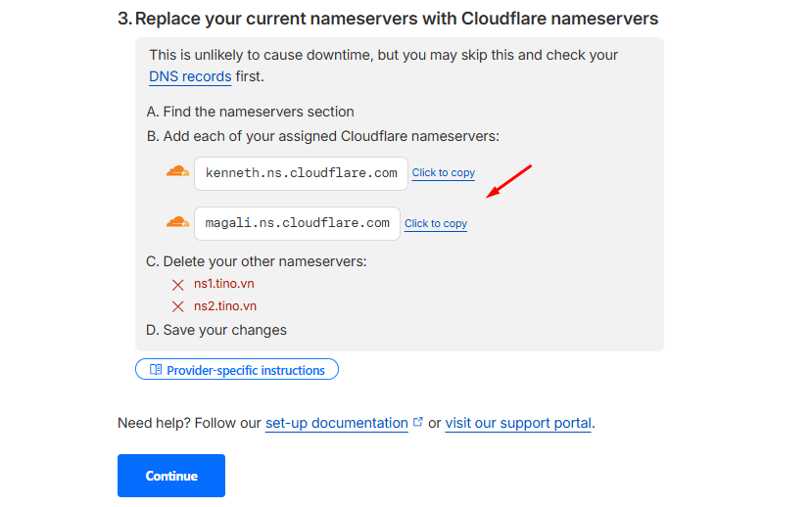Select the ns2.tino.vn nameserver text

tap(224, 305)
